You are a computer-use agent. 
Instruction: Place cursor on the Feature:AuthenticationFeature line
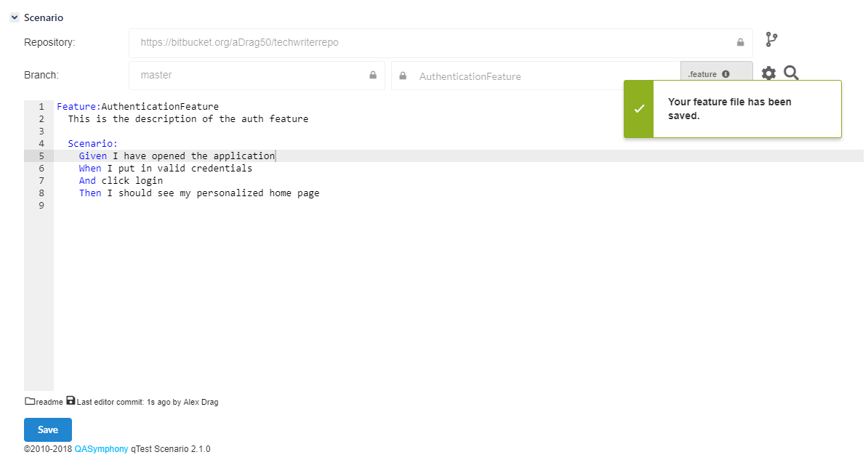pyautogui.click(x=138, y=107)
